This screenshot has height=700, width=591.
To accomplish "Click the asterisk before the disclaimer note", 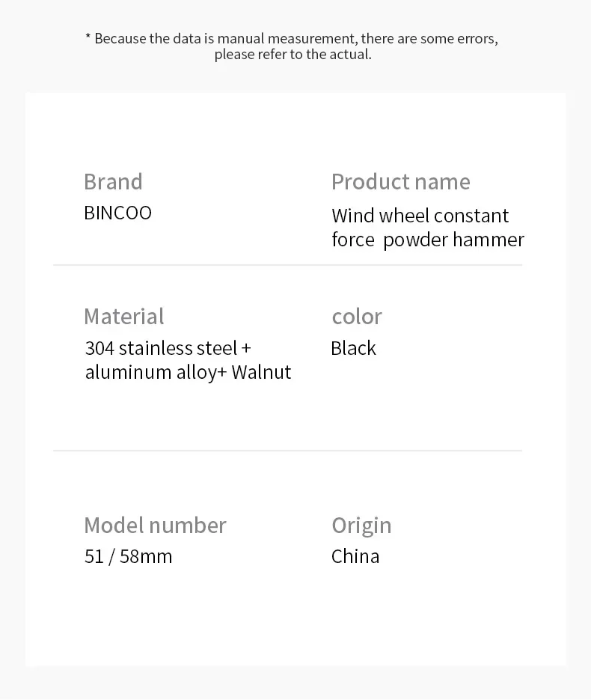I will 88,36.
